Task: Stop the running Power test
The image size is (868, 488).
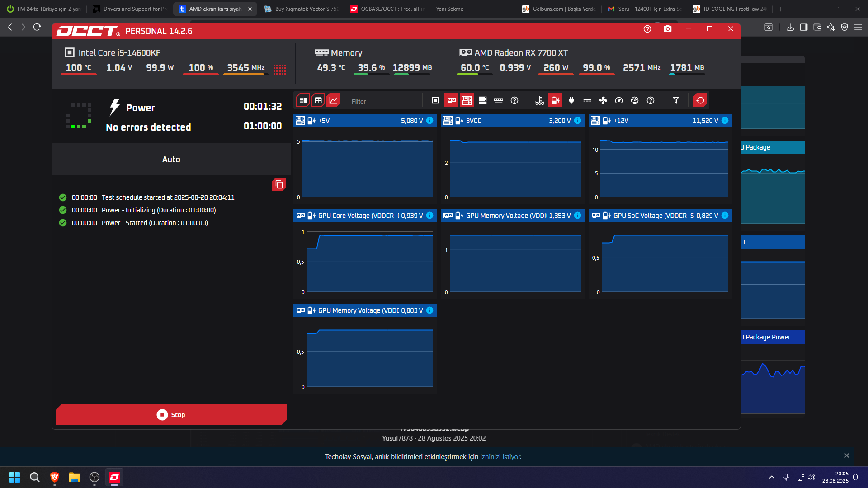Action: click(x=171, y=415)
